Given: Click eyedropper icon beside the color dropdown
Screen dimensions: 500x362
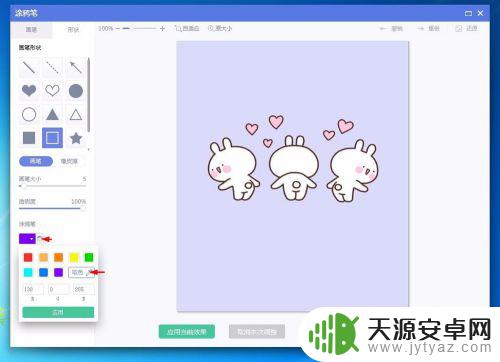Looking at the screenshot, I should pyautogui.click(x=40, y=239).
